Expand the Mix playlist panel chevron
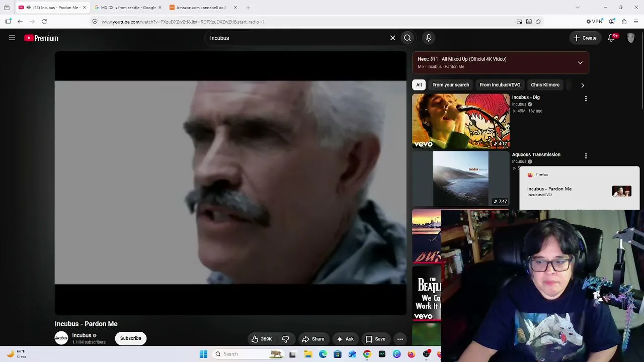 click(x=580, y=63)
